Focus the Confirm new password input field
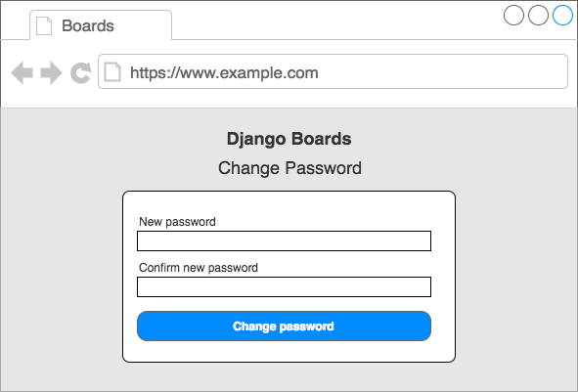This screenshot has width=578, height=392. pos(284,286)
